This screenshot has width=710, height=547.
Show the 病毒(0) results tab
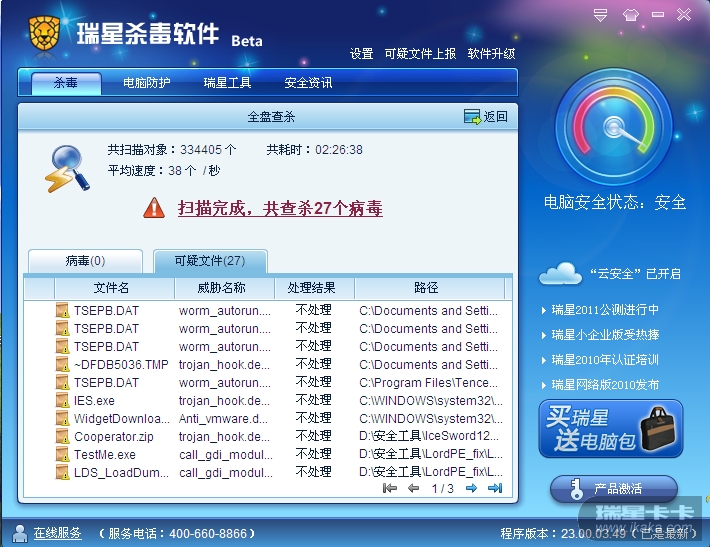click(86, 261)
